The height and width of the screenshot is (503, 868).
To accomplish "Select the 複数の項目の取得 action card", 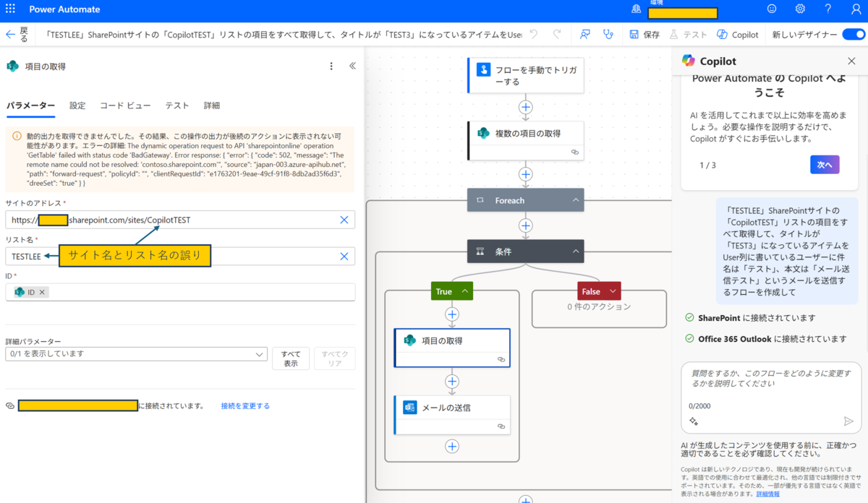I will [x=526, y=140].
